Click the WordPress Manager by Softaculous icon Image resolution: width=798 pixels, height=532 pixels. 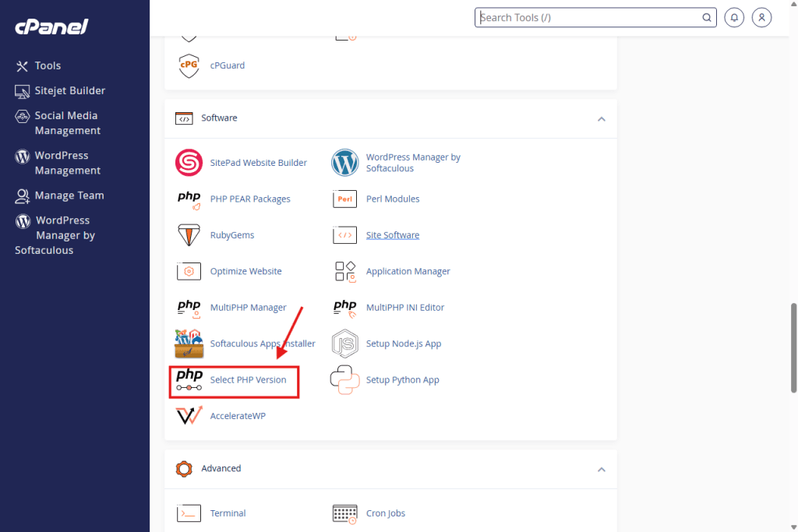344,163
